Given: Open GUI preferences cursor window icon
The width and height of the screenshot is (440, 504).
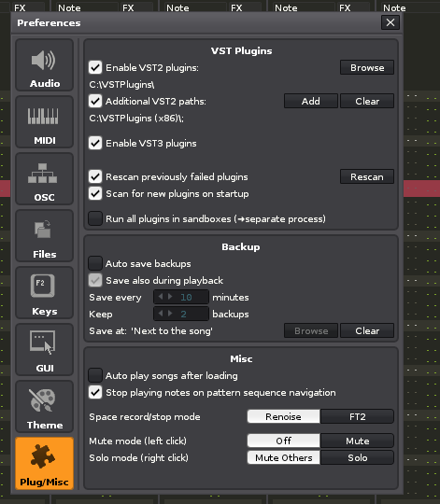Looking at the screenshot, I should click(x=42, y=343).
